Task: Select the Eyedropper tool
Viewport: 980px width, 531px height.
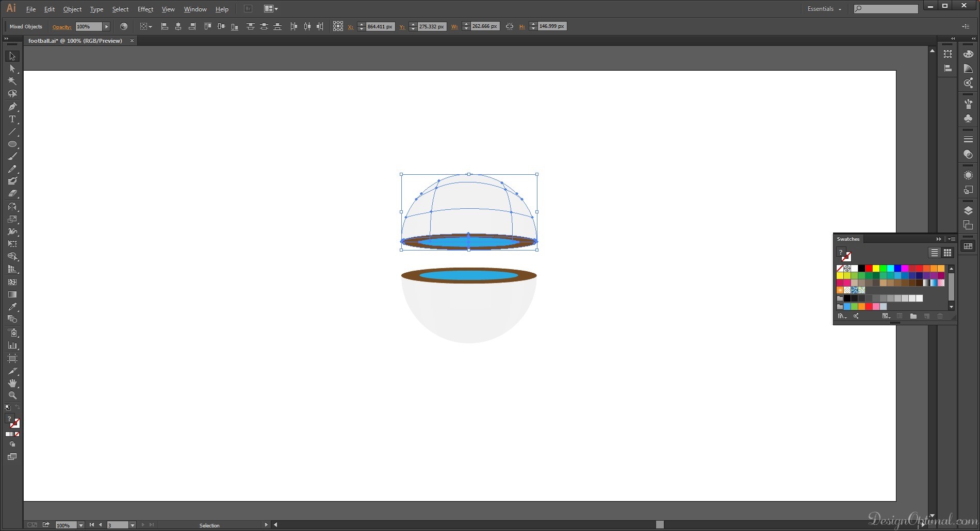Action: click(12, 307)
